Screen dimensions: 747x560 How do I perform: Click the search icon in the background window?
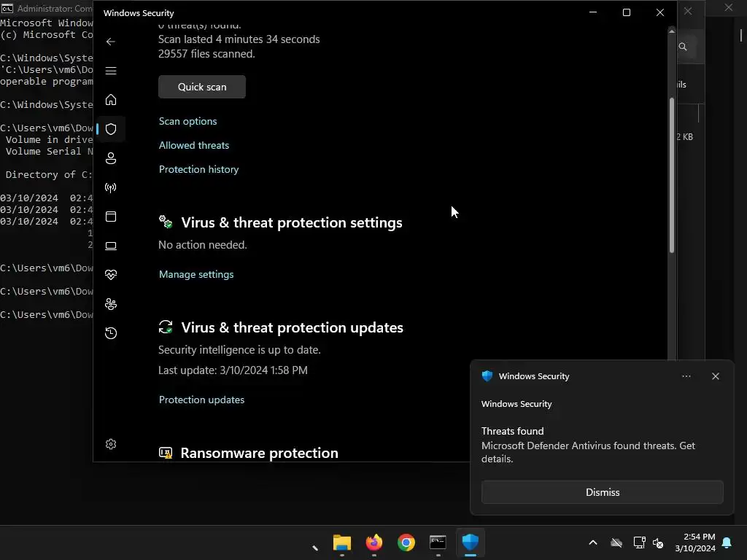tap(683, 47)
